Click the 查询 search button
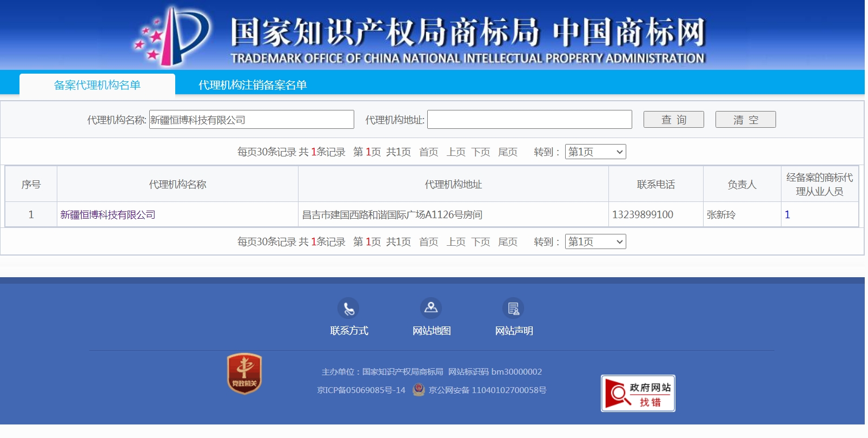Screen dimensions: 868x438 pos(674,120)
